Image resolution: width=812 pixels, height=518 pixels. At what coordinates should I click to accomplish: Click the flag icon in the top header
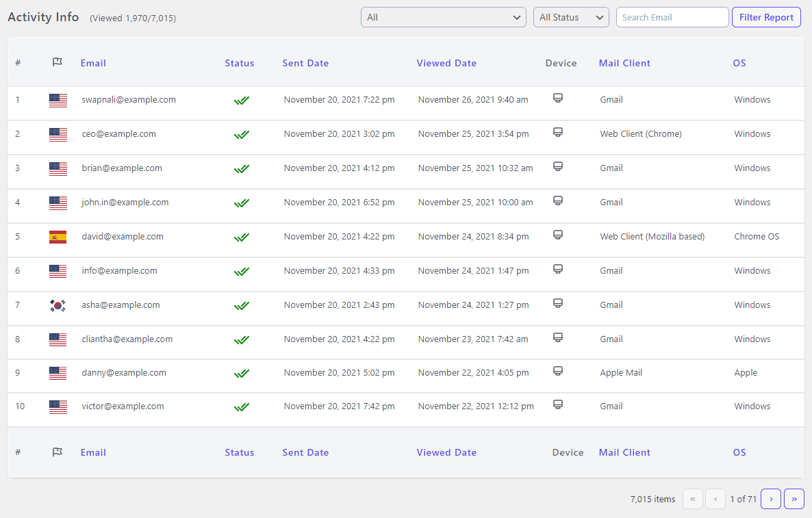pos(58,63)
